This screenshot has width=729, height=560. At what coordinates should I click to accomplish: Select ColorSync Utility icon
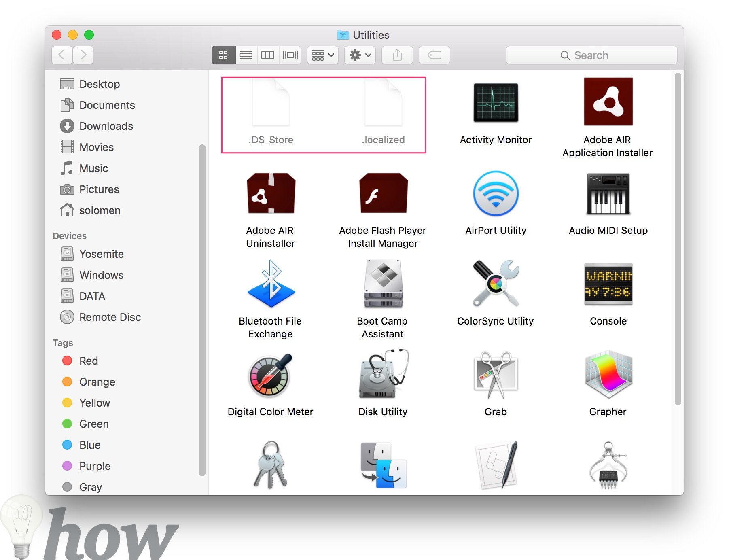pos(496,283)
